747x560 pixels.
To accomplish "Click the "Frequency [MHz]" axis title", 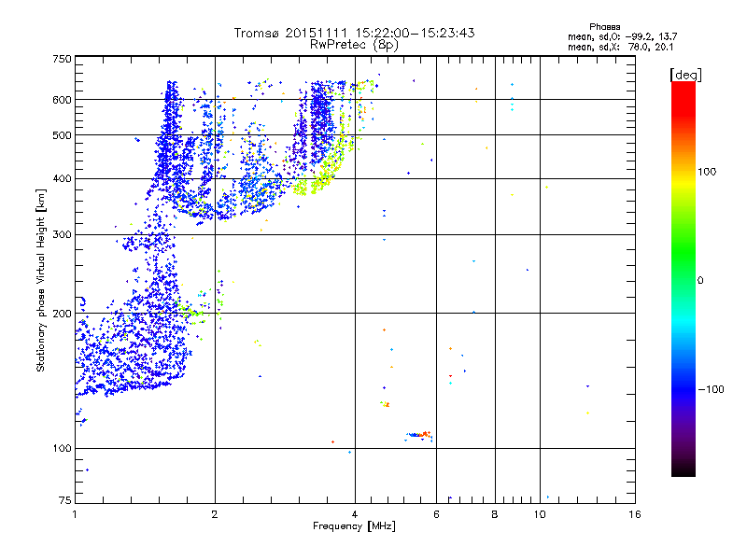I will tap(354, 526).
